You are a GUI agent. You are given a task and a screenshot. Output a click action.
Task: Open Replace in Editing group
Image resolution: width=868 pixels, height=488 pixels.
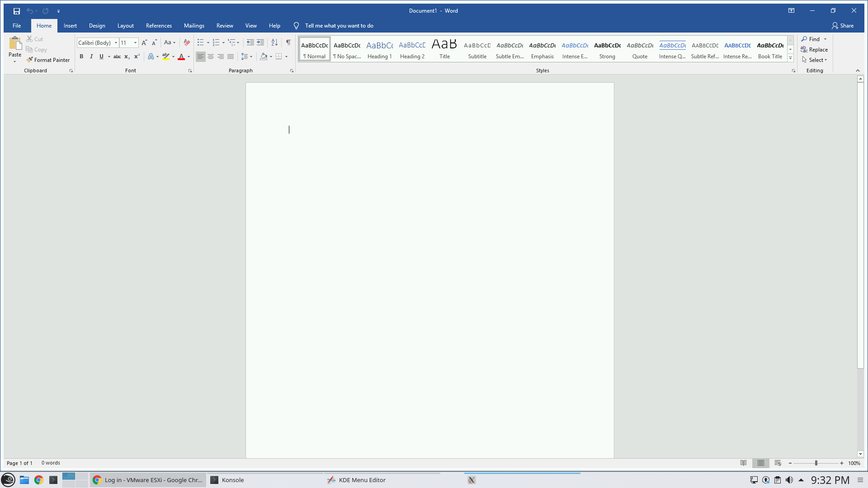pos(814,50)
